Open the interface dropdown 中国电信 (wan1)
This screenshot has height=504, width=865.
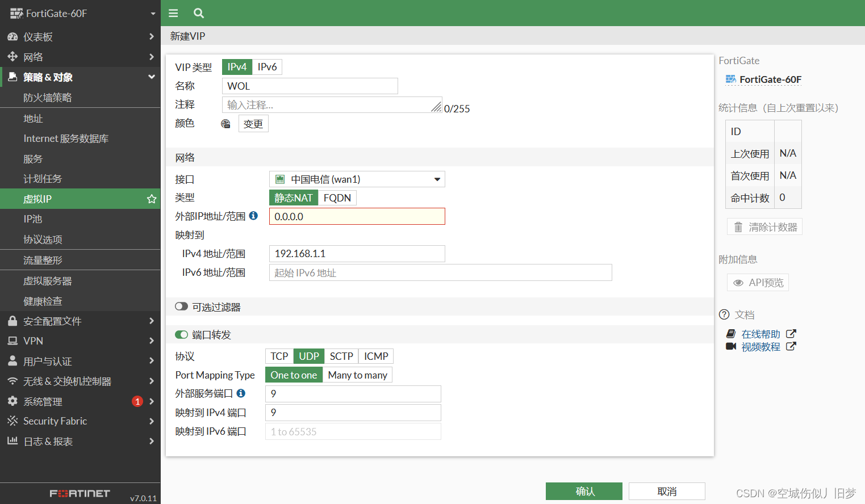coord(357,179)
